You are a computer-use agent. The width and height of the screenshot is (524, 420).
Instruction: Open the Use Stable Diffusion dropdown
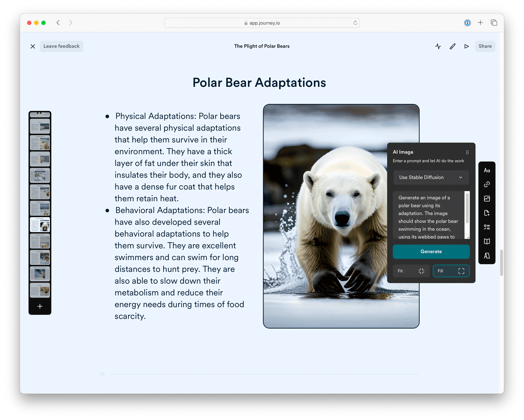point(431,177)
